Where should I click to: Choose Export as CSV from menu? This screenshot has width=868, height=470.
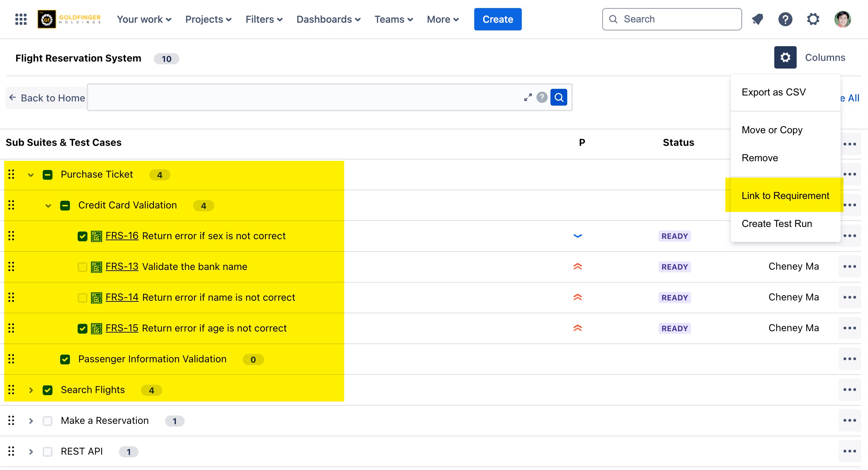[774, 92]
